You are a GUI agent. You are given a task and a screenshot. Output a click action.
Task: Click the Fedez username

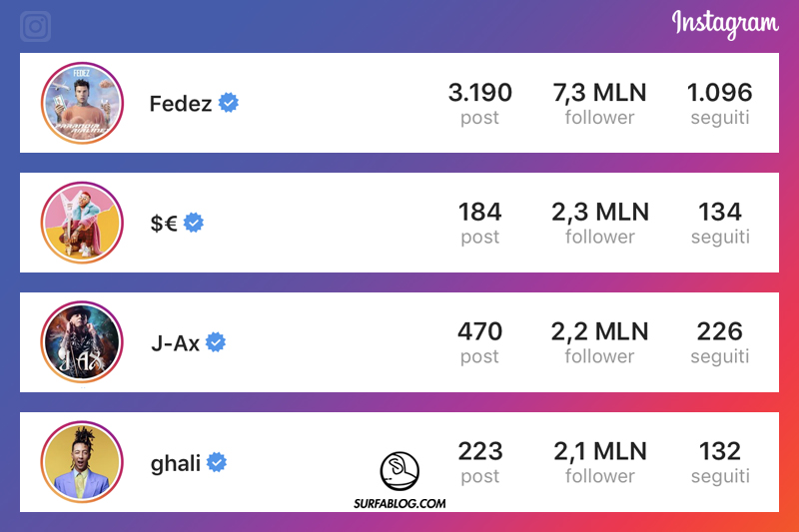(x=180, y=103)
